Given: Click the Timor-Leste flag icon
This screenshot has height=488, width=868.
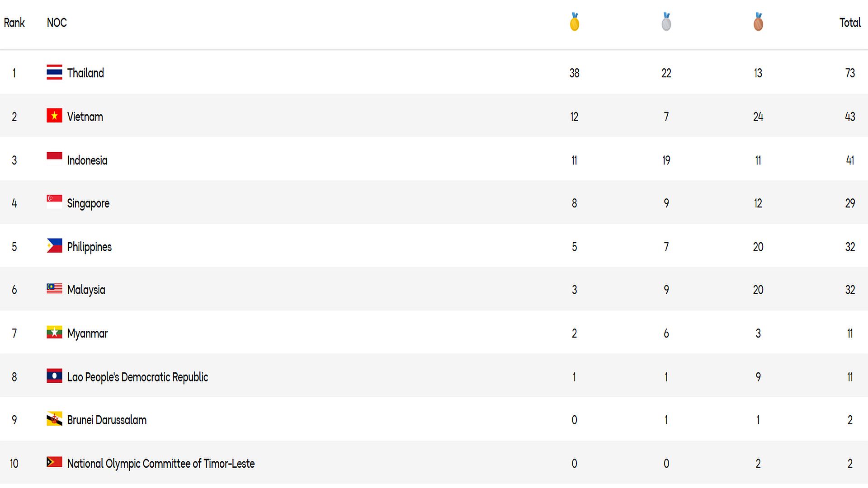Looking at the screenshot, I should click(54, 462).
